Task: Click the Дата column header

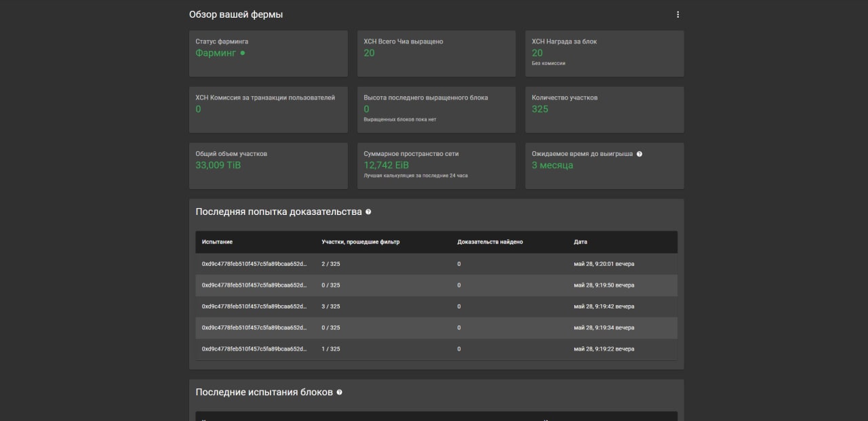Action: 580,242
